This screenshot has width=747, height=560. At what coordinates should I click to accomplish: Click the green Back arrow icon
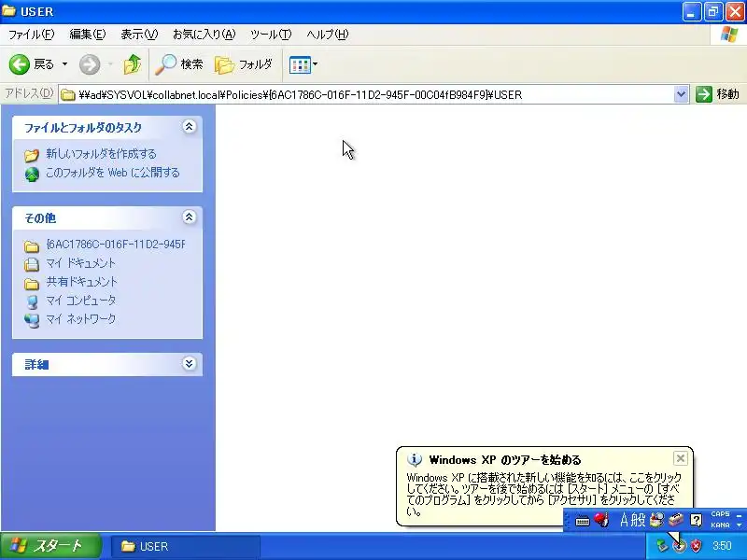pyautogui.click(x=20, y=64)
